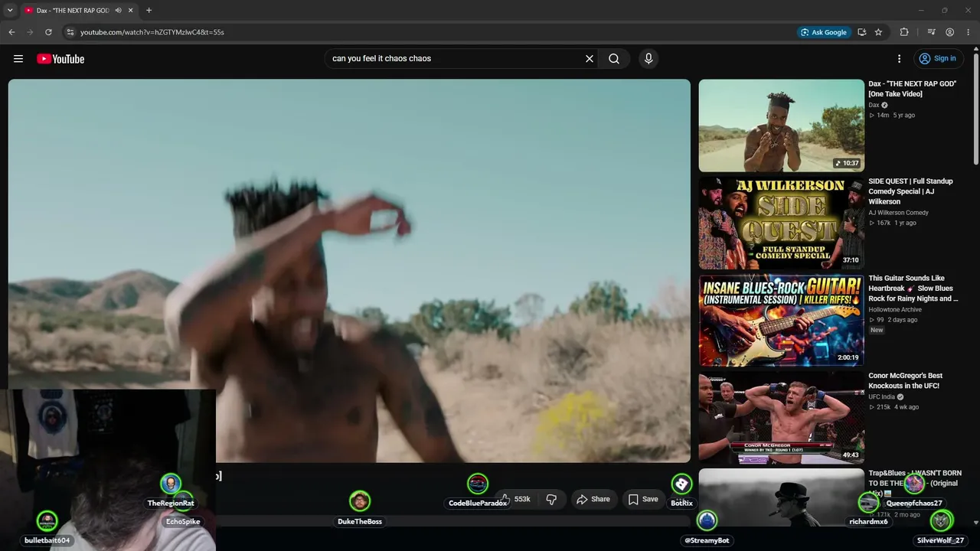
Task: Select the Dax - THE NEXT RAP GOD tab
Action: [73, 10]
